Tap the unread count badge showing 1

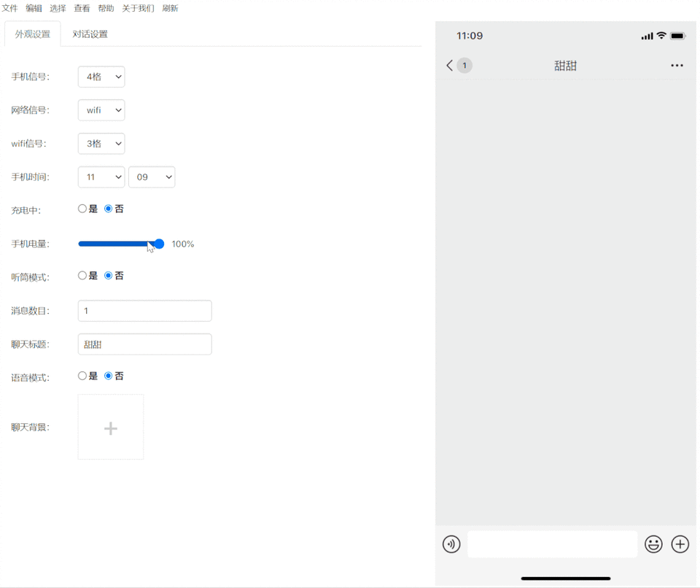click(464, 66)
